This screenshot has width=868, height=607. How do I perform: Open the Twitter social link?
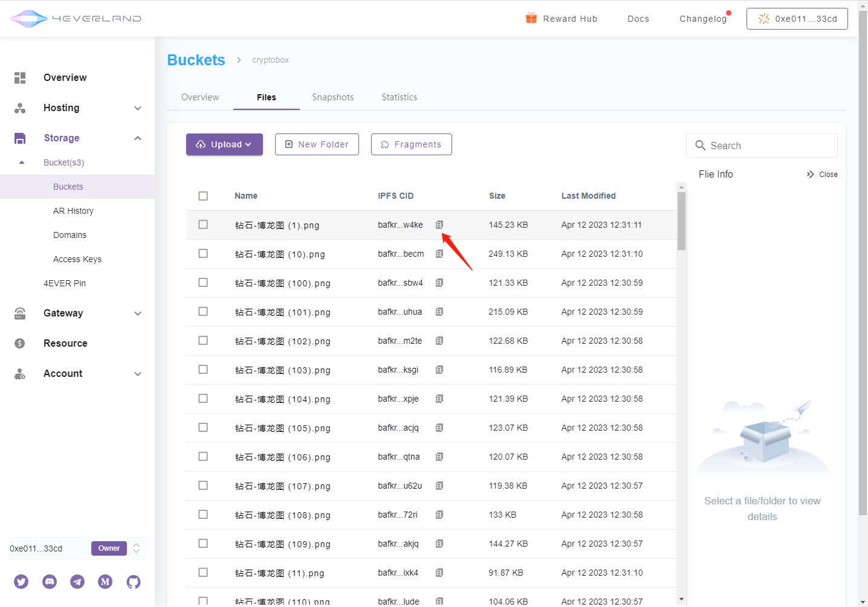21,582
